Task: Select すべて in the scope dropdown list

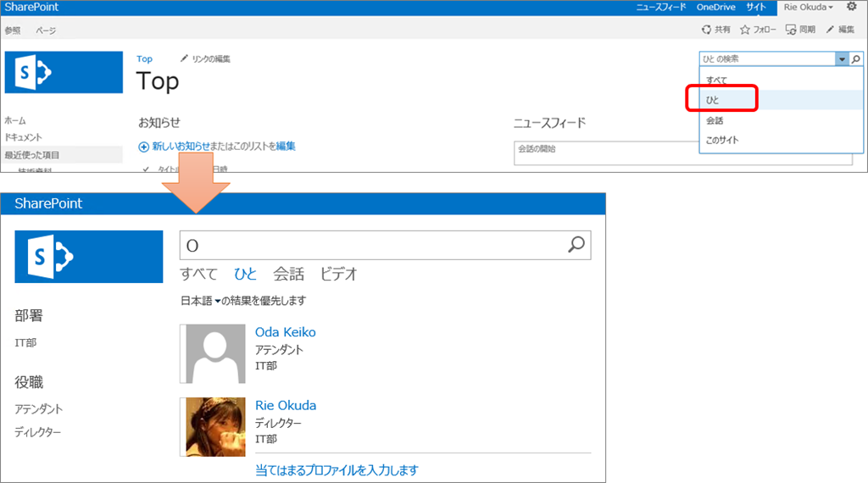Action: click(x=716, y=80)
